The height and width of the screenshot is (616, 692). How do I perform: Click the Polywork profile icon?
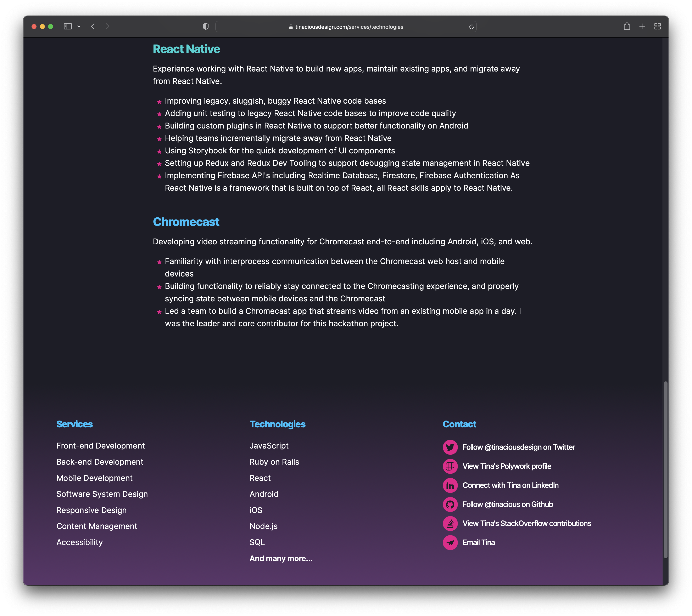pos(450,466)
